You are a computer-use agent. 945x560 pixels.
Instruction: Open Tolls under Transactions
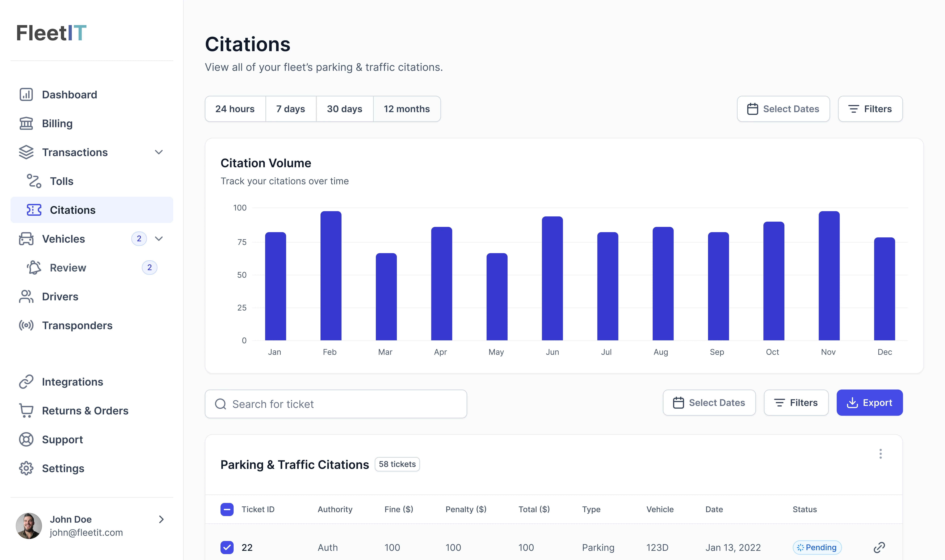tap(92, 181)
